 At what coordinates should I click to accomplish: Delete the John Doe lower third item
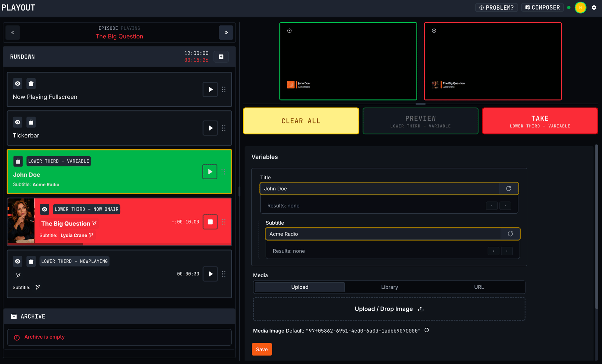(18, 161)
